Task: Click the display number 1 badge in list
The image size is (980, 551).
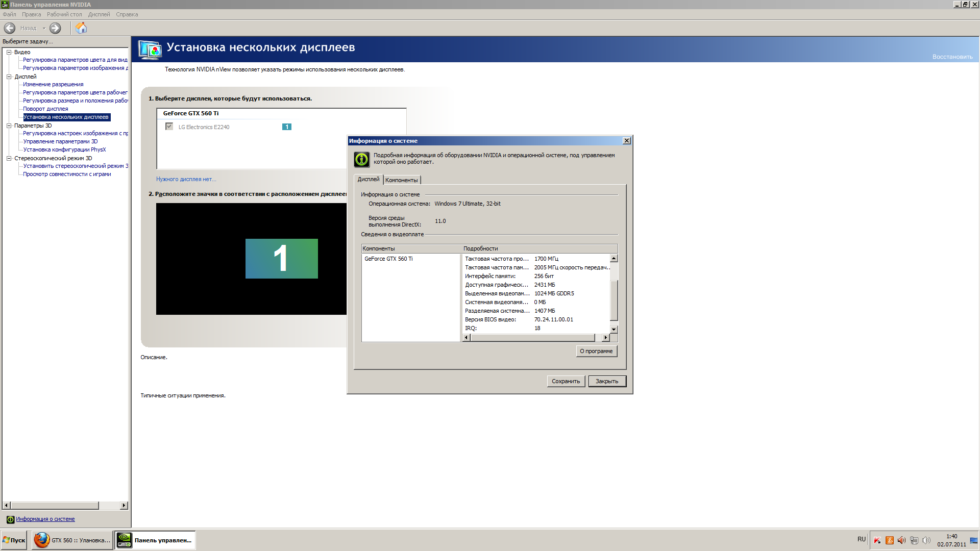Action: (x=287, y=127)
